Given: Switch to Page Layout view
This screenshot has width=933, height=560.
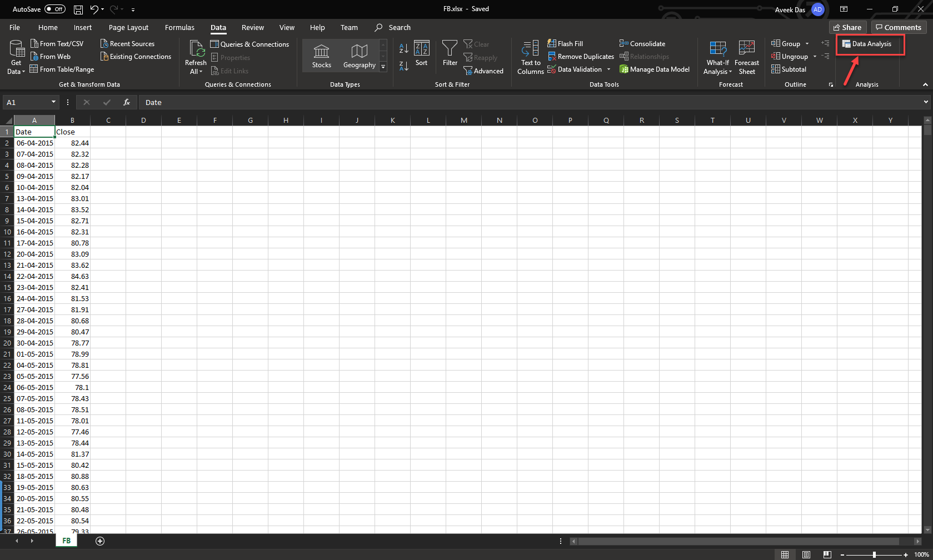Looking at the screenshot, I should pyautogui.click(x=806, y=554).
